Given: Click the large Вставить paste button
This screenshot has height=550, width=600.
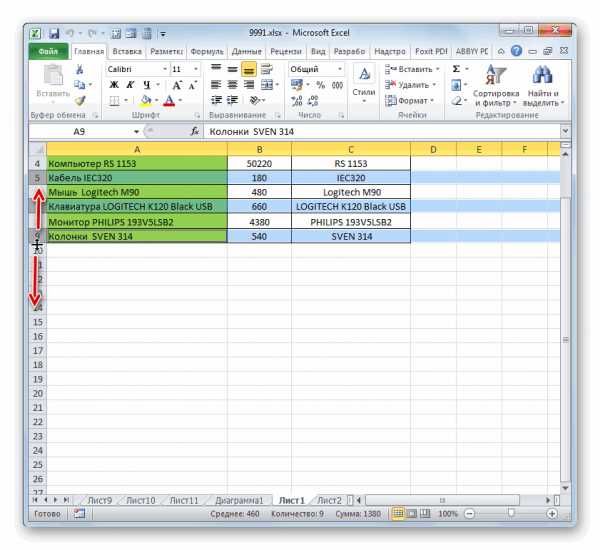Looking at the screenshot, I should [x=53, y=82].
